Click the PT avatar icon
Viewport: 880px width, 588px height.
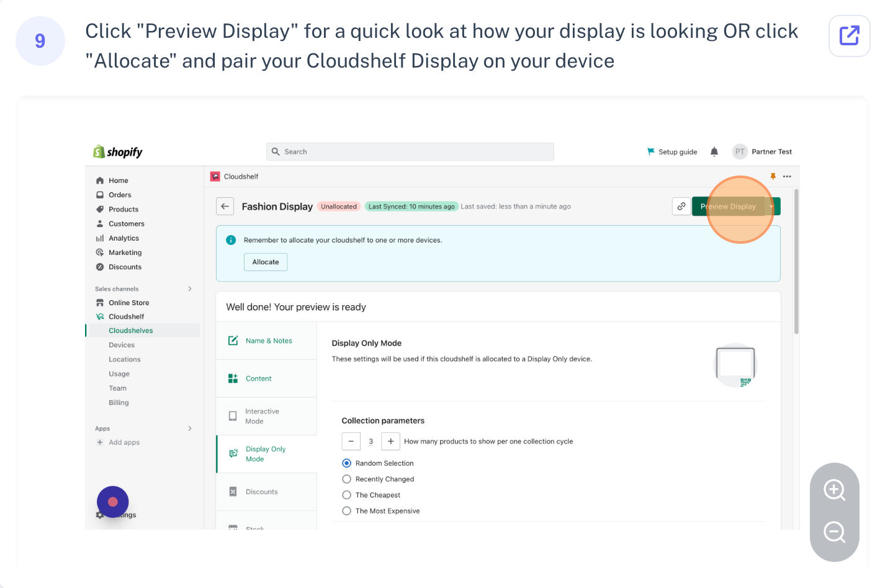[x=740, y=151]
